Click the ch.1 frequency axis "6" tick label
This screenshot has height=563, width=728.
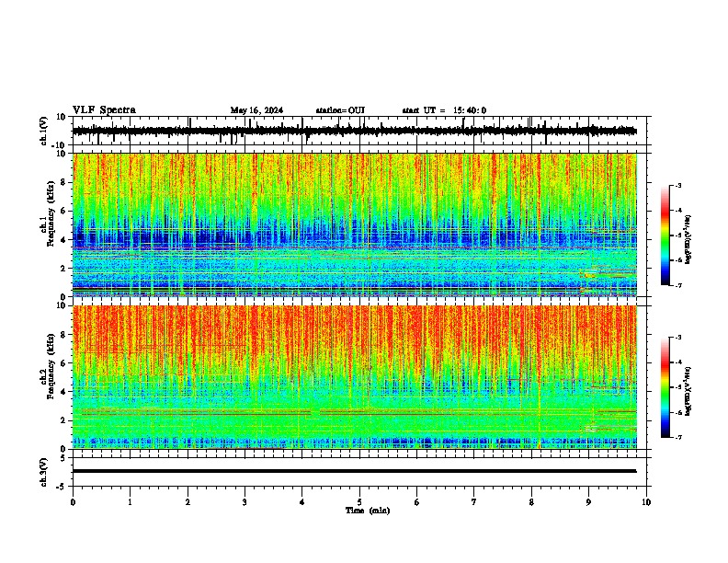point(64,211)
